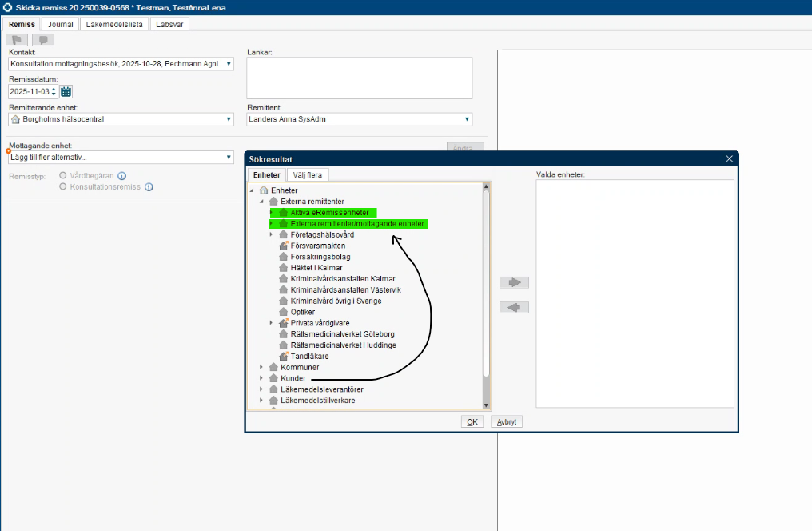Click the speech bubble comment icon
This screenshot has height=531, width=812.
[x=43, y=40]
